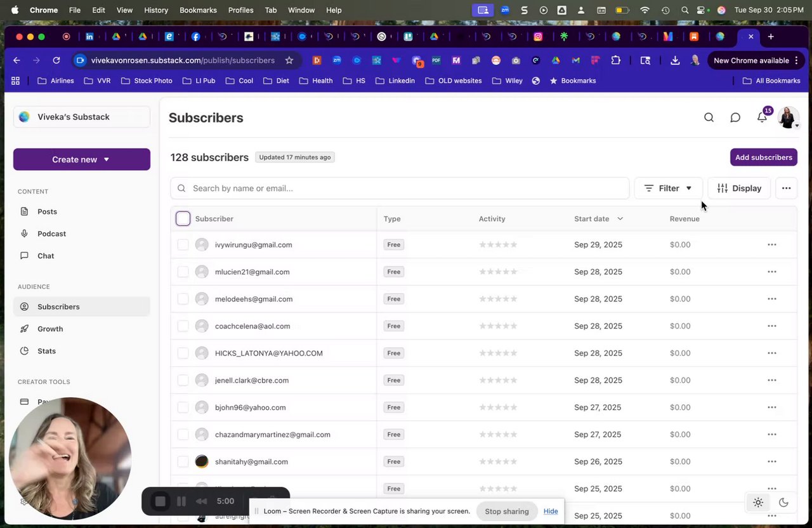This screenshot has height=528, width=812.
Task: Open the profile avatar menu
Action: pyautogui.click(x=788, y=117)
